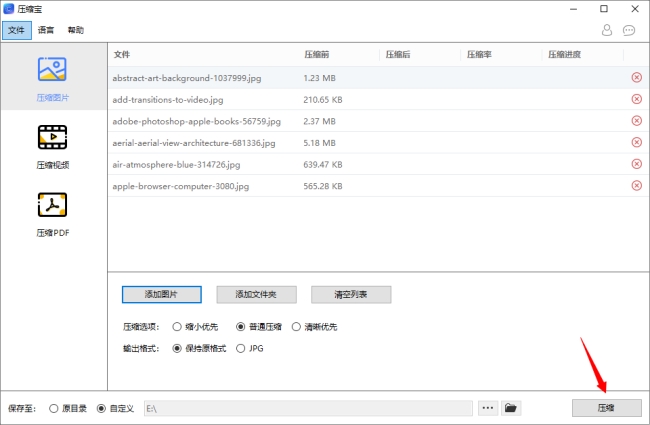Click the 压缩率 column header
This screenshot has height=425, width=650.
coord(479,54)
